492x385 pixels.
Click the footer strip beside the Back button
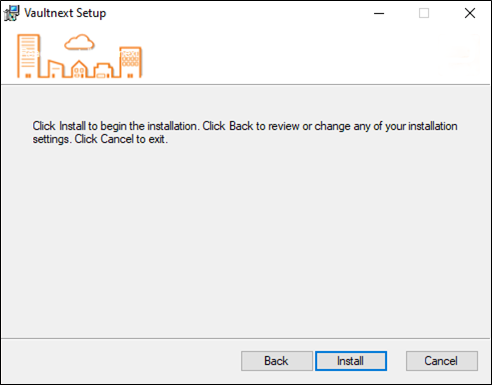pyautogui.click(x=120, y=361)
